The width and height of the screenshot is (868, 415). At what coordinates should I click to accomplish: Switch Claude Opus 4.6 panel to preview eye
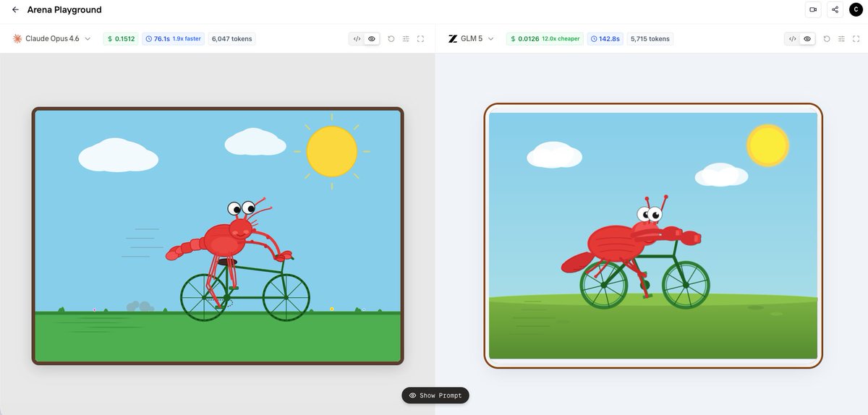coord(372,39)
